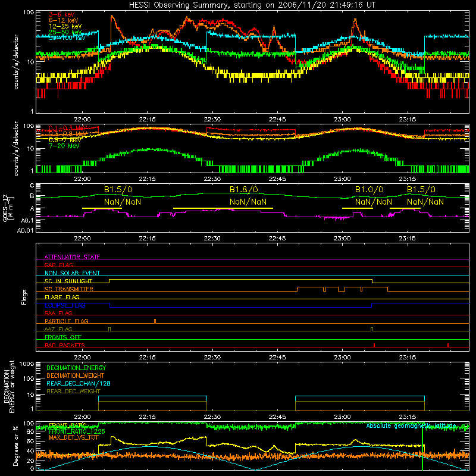The height and width of the screenshot is (476, 476).
Task: Select the PARTICLE_FLAG label
Action: point(67,321)
